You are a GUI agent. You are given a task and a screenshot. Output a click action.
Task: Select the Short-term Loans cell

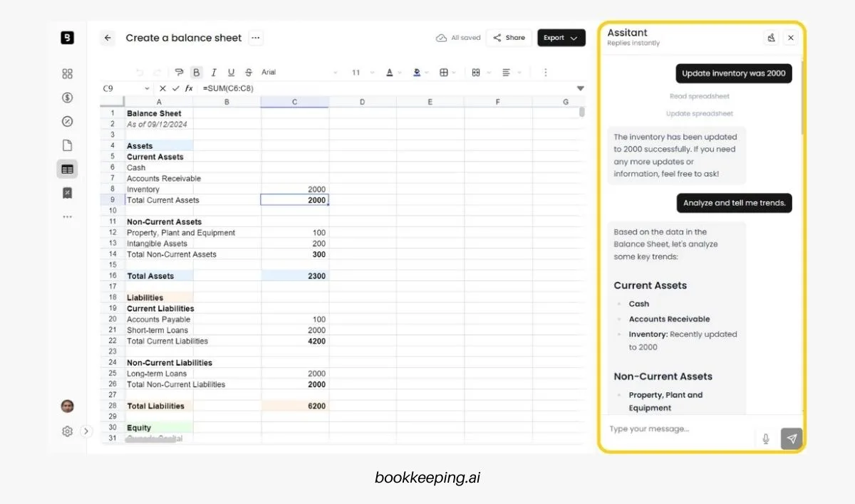point(159,330)
